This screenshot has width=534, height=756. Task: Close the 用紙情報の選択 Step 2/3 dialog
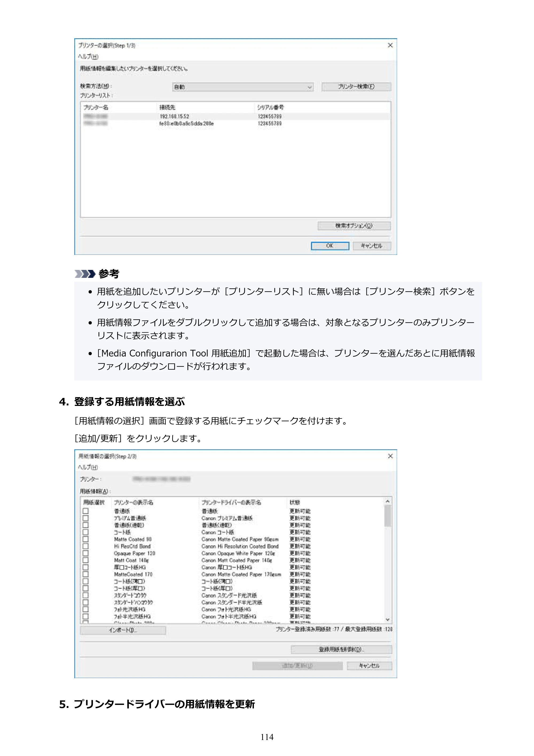tap(390, 456)
